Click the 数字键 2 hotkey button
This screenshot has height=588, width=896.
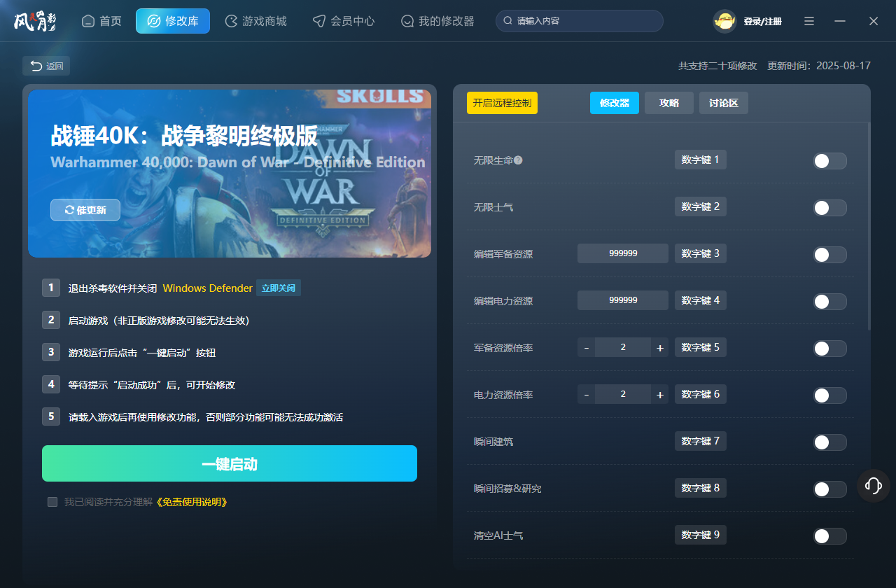click(701, 206)
